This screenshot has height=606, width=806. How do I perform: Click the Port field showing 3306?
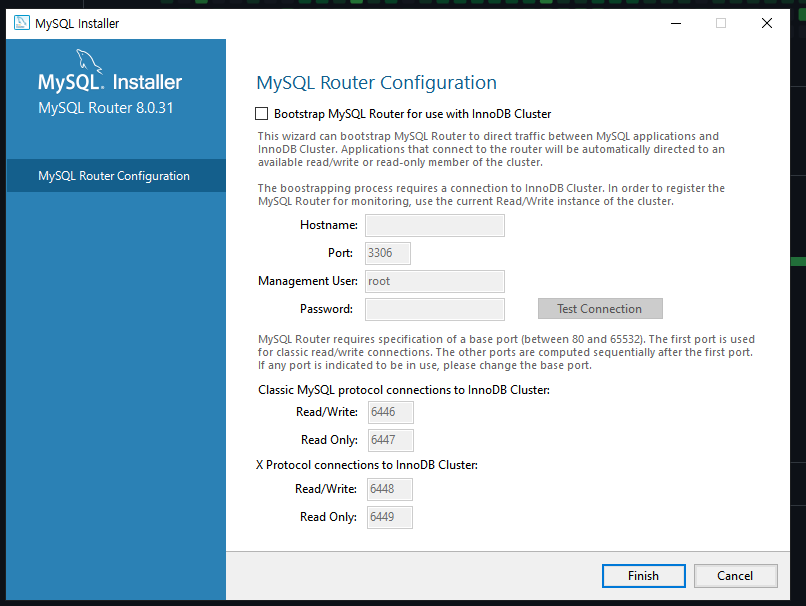click(388, 253)
